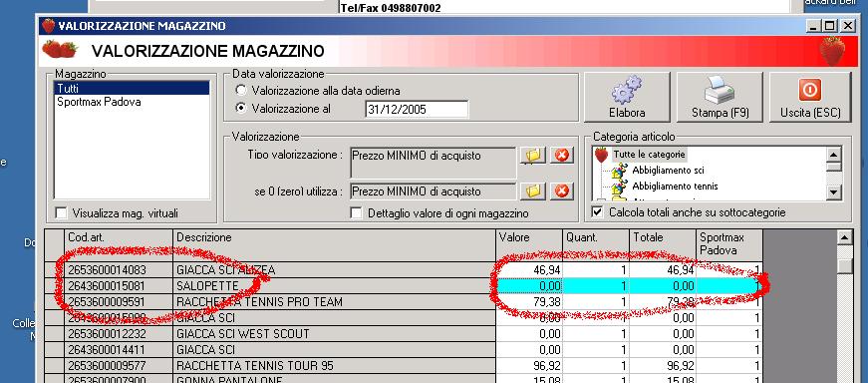The width and height of the screenshot is (868, 383).
Task: Exit via the Uscita (ESC) power button
Action: pyautogui.click(x=810, y=97)
